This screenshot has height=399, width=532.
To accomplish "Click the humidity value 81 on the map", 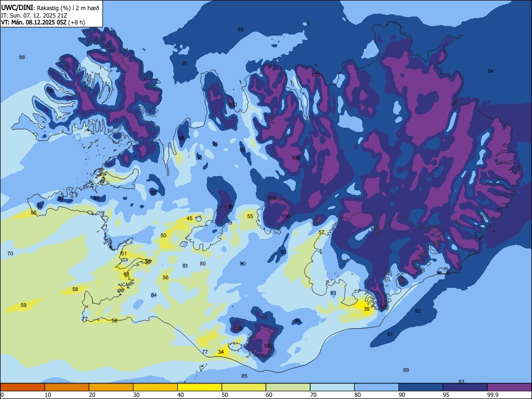I will point(185,265).
